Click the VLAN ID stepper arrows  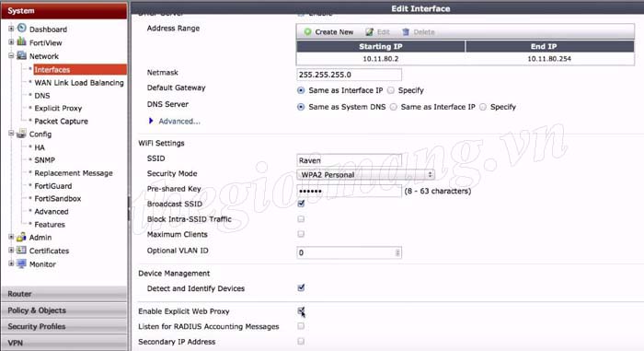[x=397, y=252]
